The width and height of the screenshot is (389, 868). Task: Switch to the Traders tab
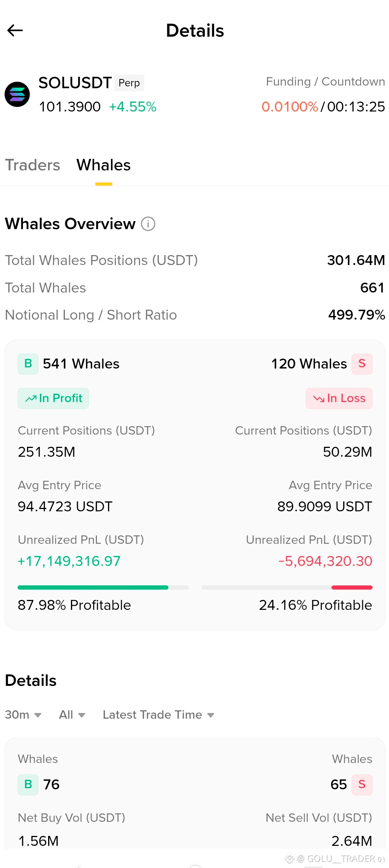(32, 165)
